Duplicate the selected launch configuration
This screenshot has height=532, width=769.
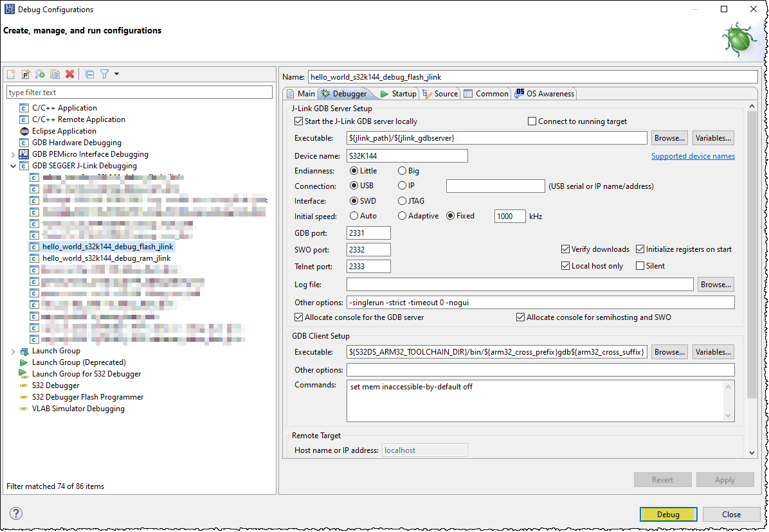click(55, 74)
